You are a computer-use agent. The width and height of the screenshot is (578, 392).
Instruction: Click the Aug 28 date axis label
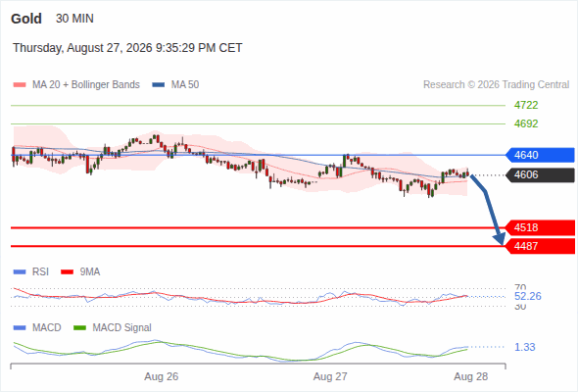[x=471, y=377]
